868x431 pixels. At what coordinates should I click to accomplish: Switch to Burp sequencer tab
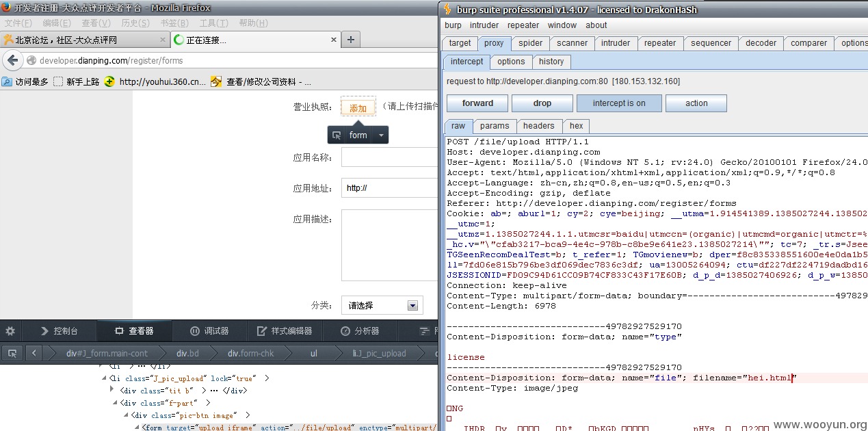click(x=711, y=43)
